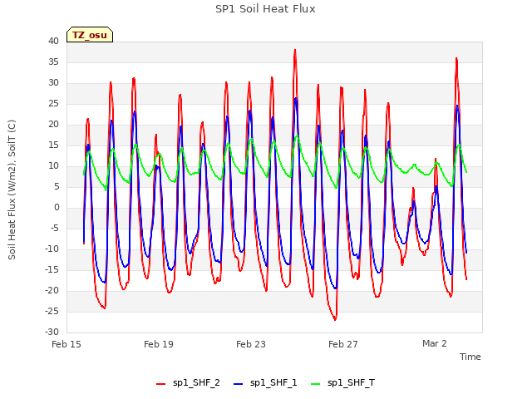The width and height of the screenshot is (532, 399).
Task: Click the Mar 2 x-axis tick label
Action: click(435, 343)
